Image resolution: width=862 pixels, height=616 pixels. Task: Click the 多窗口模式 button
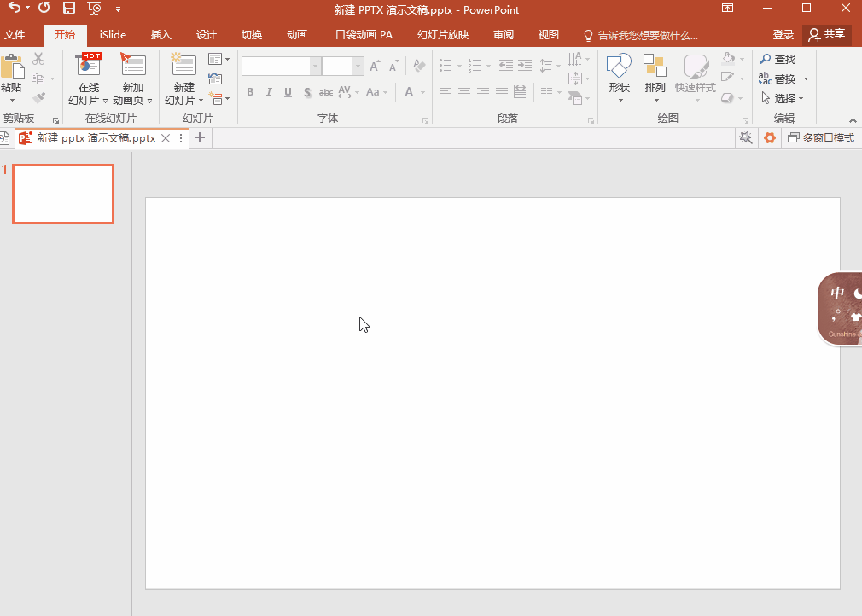820,138
